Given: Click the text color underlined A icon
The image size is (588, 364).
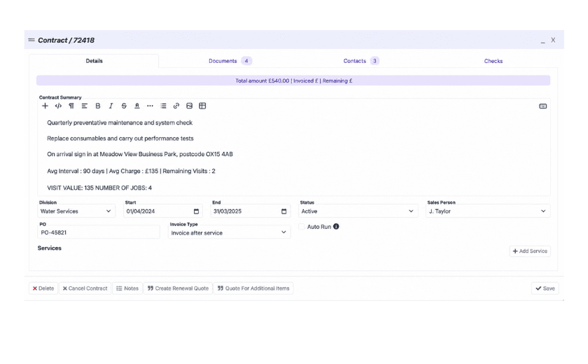Looking at the screenshot, I should (x=137, y=106).
